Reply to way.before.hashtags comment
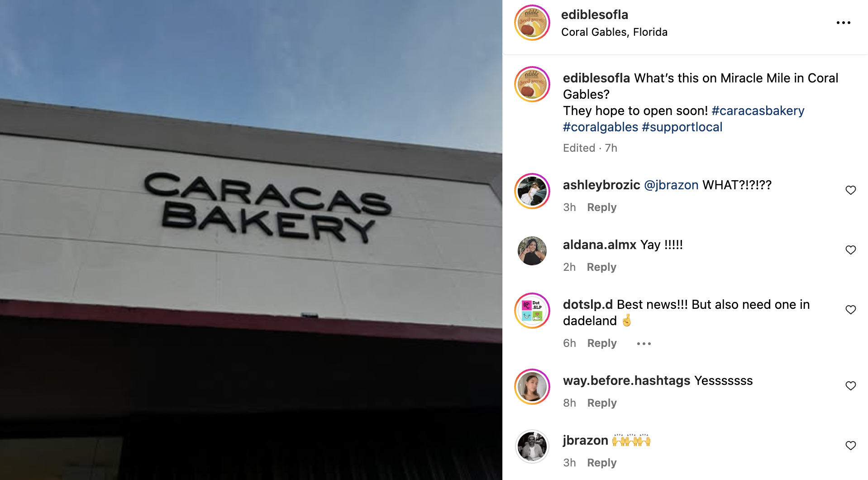The height and width of the screenshot is (480, 868). pyautogui.click(x=601, y=403)
